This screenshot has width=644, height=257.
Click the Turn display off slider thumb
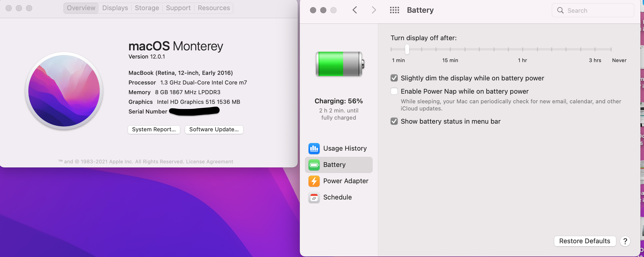click(x=407, y=49)
